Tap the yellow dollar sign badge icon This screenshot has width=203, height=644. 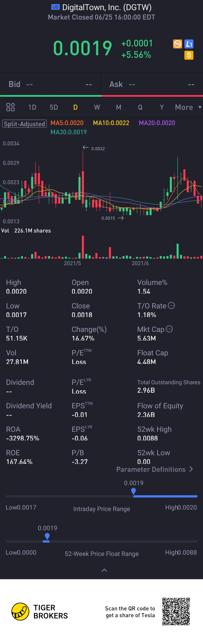[189, 55]
